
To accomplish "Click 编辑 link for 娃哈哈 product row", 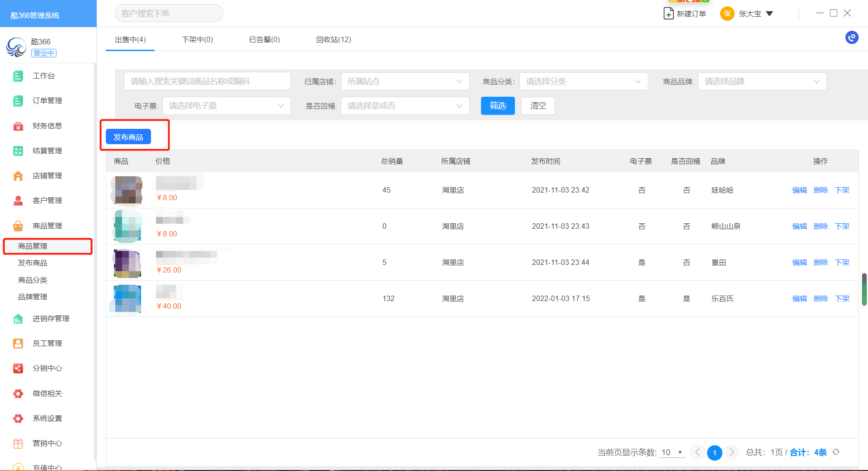I will [x=799, y=190].
